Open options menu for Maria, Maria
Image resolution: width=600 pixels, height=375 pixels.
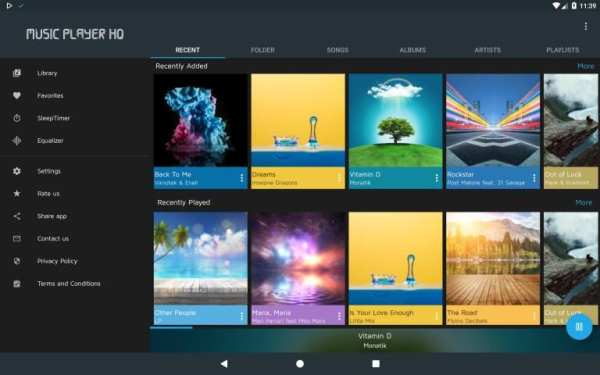tap(339, 316)
